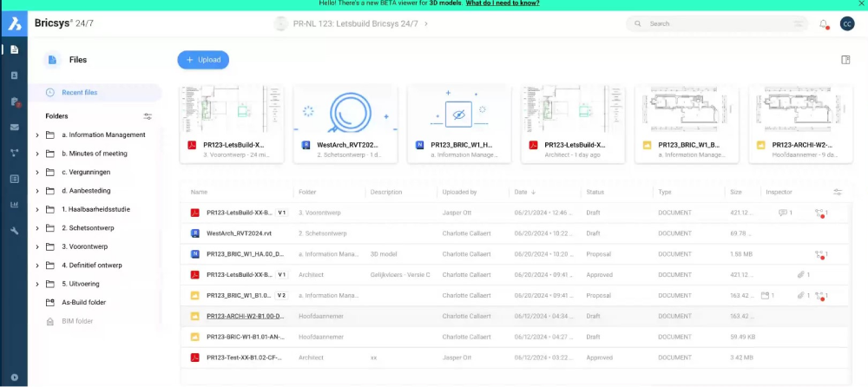Open the 'What do I need to know?' link
This screenshot has height=387, width=868.
[x=502, y=3]
